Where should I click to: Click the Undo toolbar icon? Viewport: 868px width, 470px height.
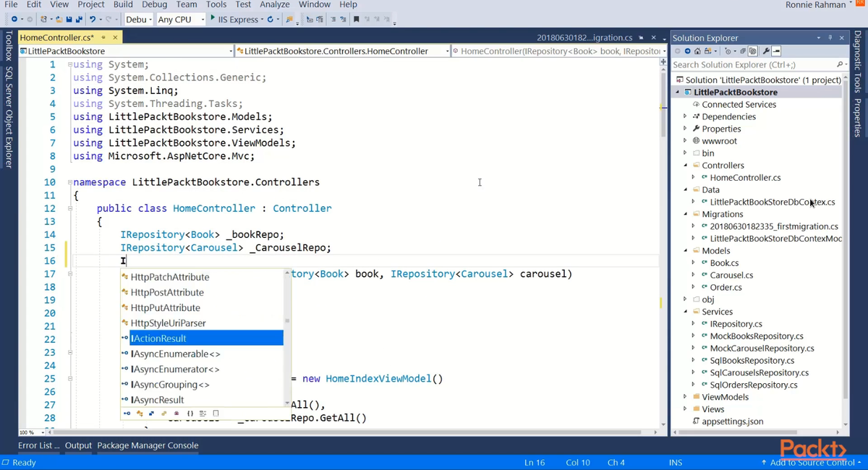pos(93,20)
